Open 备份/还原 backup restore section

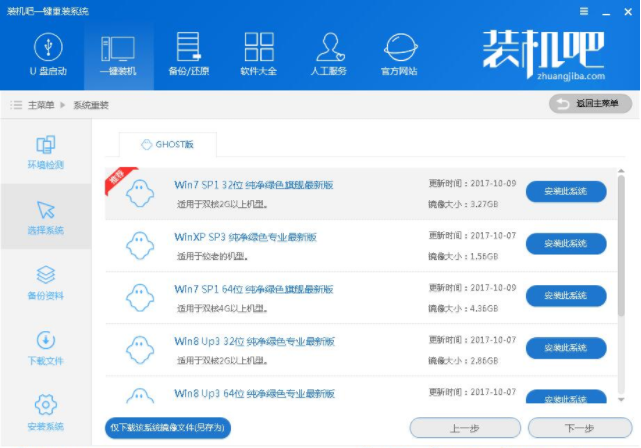(x=189, y=54)
